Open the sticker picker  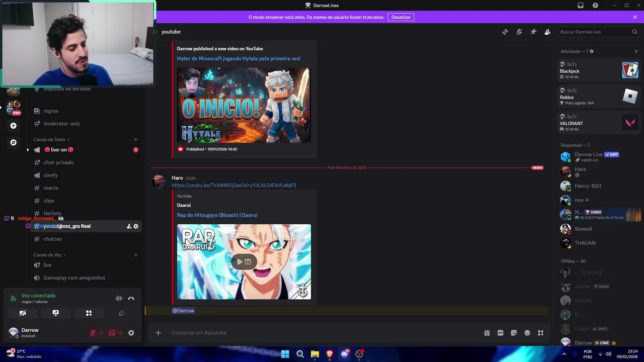tap(514, 333)
